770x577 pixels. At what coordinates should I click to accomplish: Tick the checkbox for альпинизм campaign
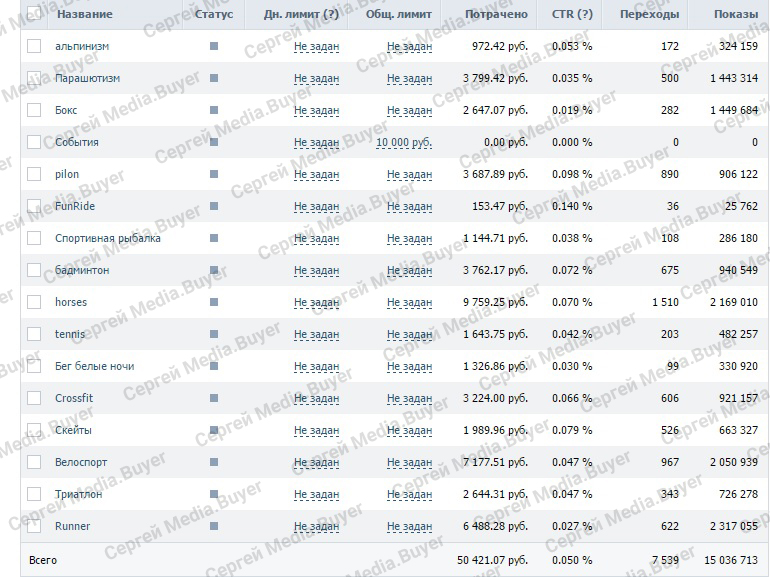pos(34,46)
